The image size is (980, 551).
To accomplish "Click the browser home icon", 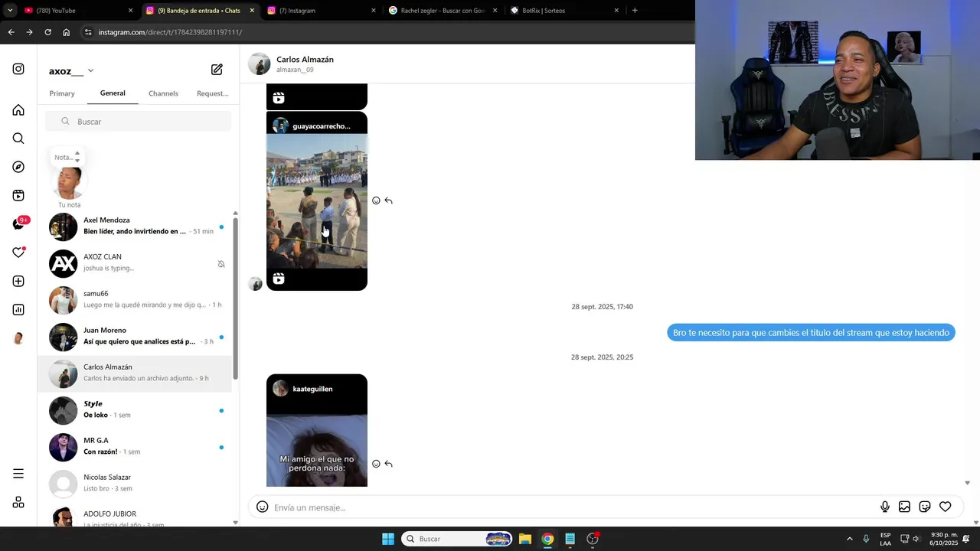I will [x=66, y=32].
